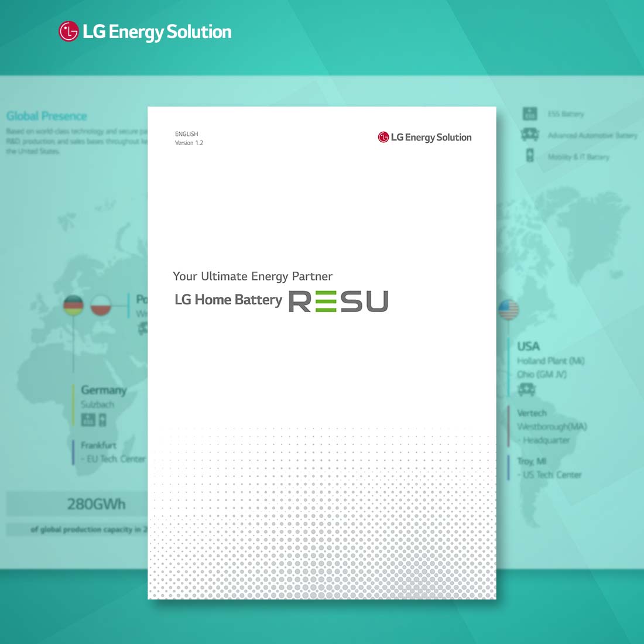This screenshot has width=644, height=644.
Task: Select the Advanced Automotive Battery car icon
Action: 530,135
